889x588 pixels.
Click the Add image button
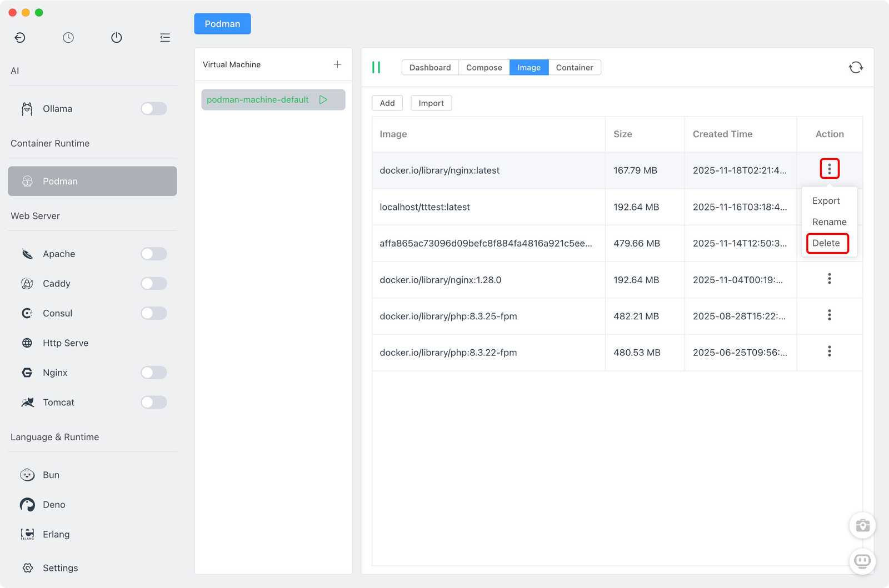click(387, 103)
